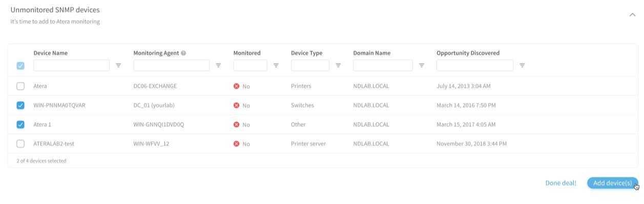Open the Monitoring Agent column filter icon
The height and width of the screenshot is (204, 644).
click(x=218, y=66)
